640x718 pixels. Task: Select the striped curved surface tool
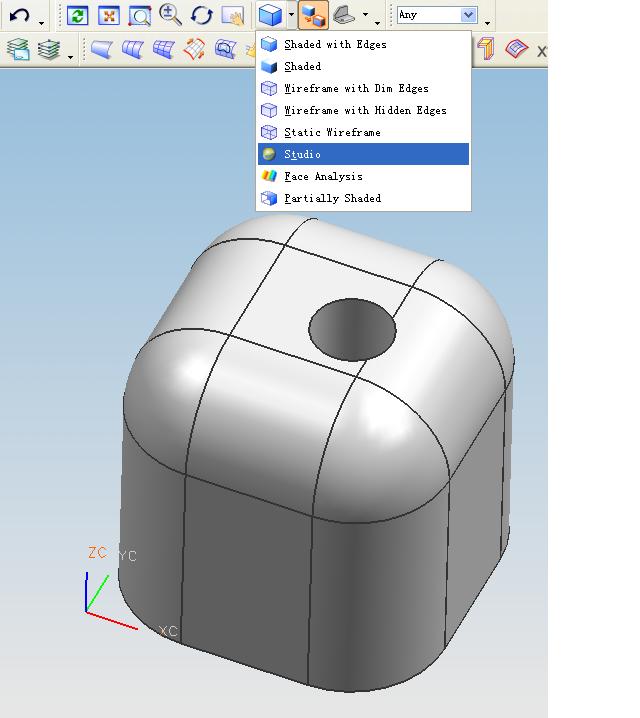click(x=133, y=49)
